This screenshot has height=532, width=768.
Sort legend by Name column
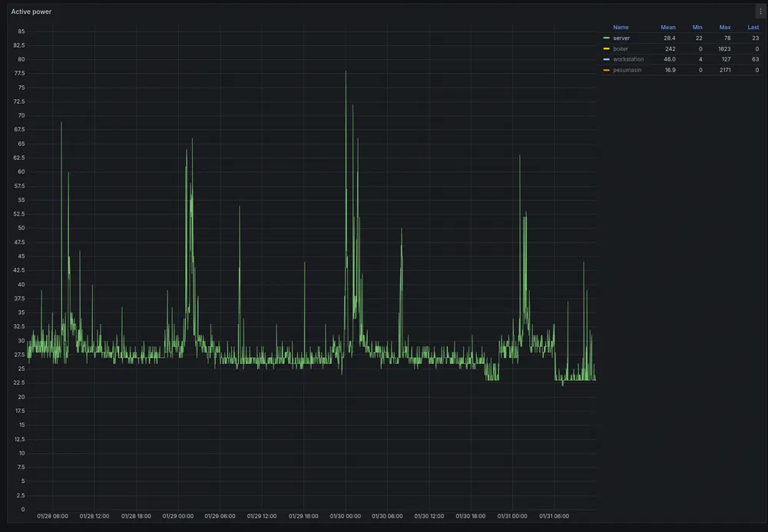(621, 28)
